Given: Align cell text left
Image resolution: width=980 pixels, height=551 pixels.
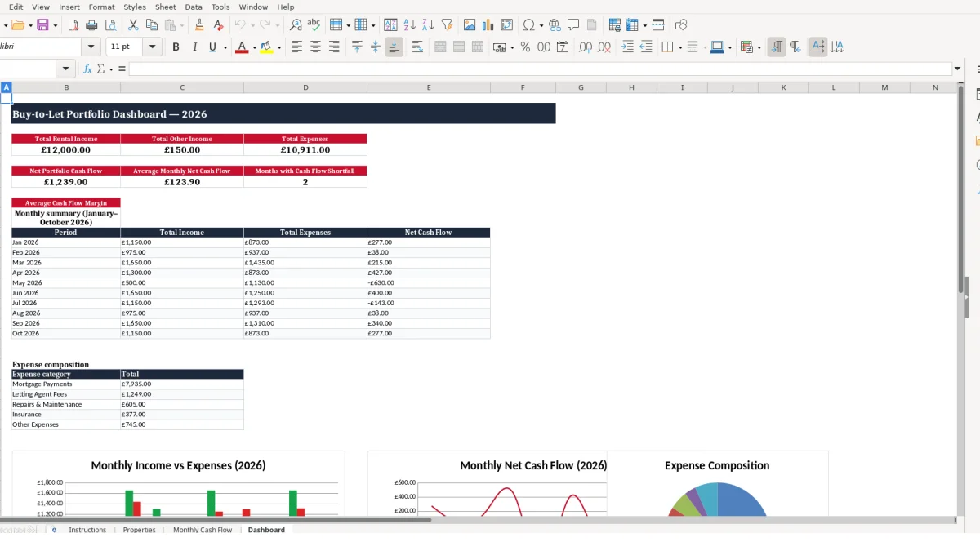Looking at the screenshot, I should click(x=297, y=47).
